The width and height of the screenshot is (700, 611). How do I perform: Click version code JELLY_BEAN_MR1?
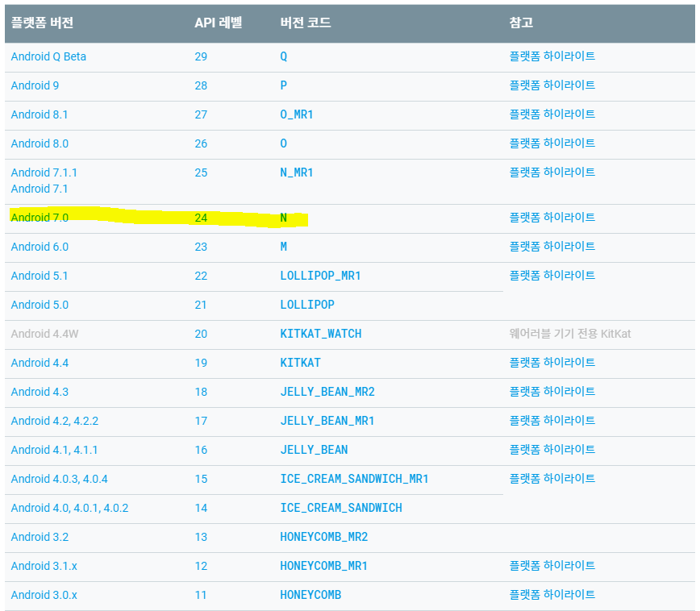tap(327, 421)
